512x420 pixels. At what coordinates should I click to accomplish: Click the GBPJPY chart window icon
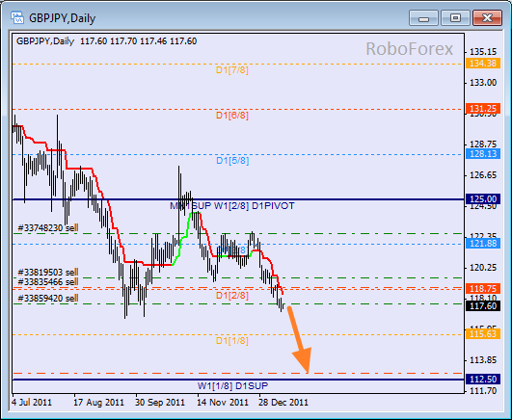[x=17, y=17]
